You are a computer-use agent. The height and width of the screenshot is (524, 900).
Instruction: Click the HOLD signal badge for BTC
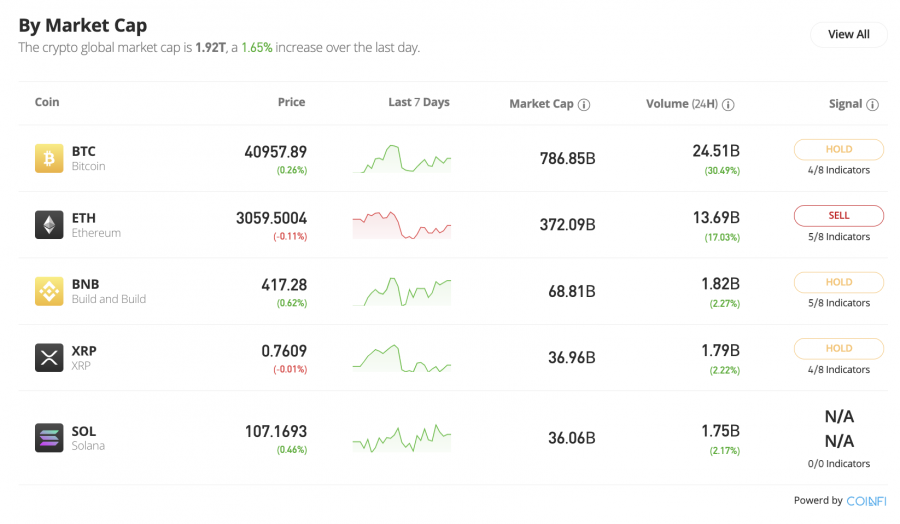pos(839,149)
